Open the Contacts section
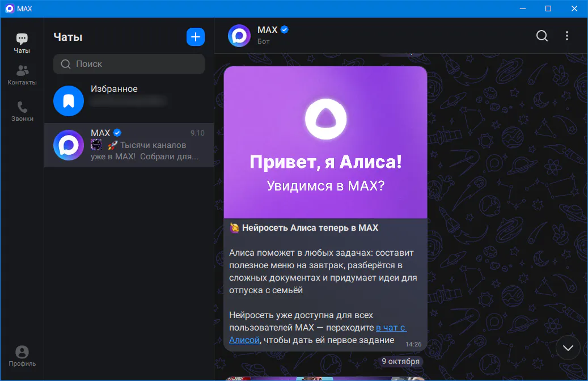Viewport: 588px width, 381px height. point(22,75)
